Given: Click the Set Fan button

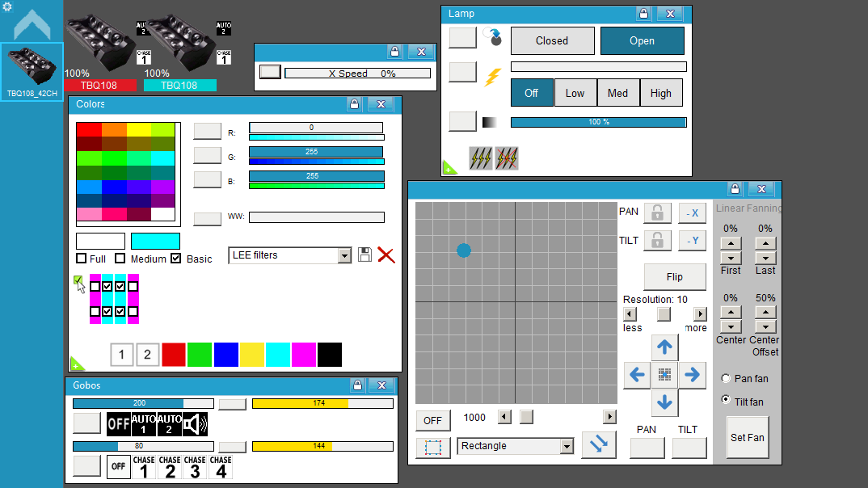Looking at the screenshot, I should [748, 437].
